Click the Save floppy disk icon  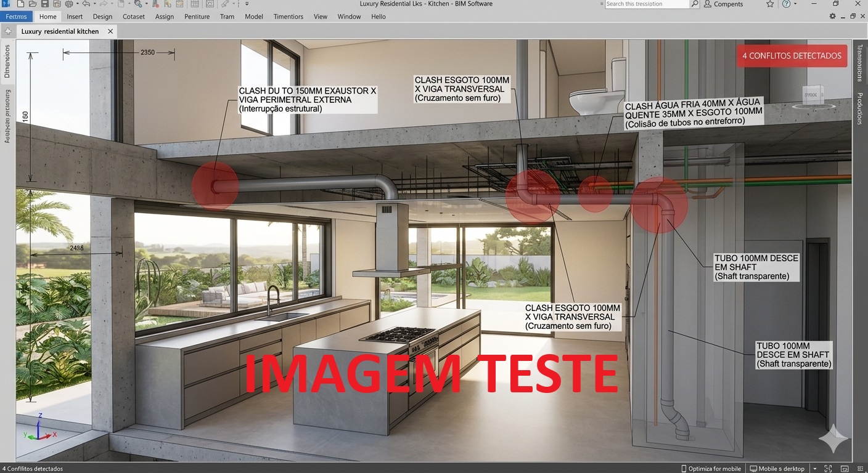45,4
